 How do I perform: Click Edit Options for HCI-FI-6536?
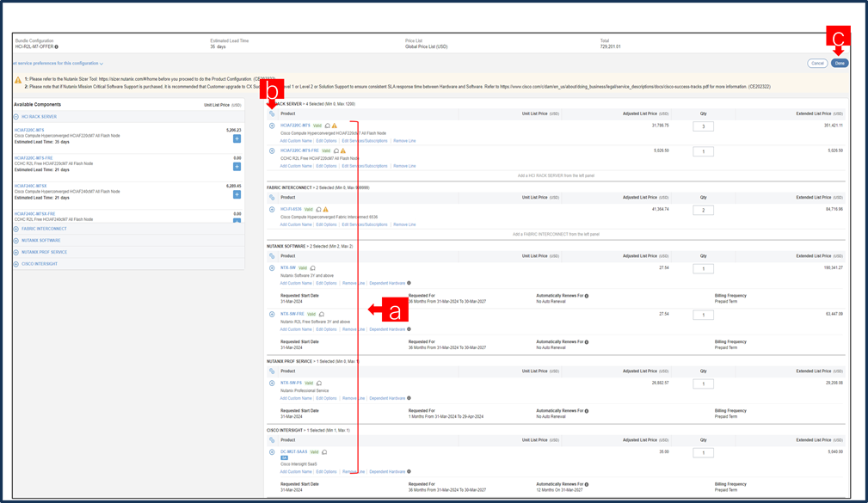(326, 224)
